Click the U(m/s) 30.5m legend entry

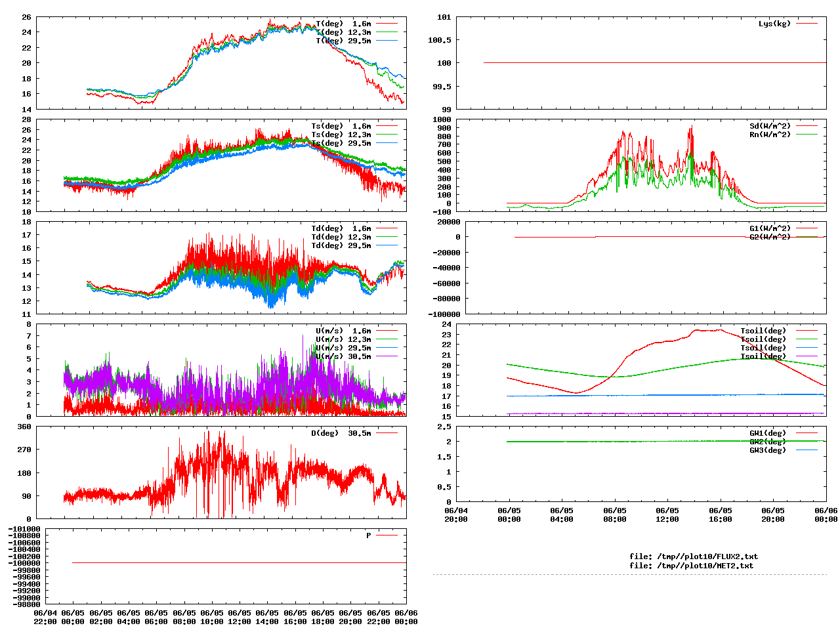point(343,356)
